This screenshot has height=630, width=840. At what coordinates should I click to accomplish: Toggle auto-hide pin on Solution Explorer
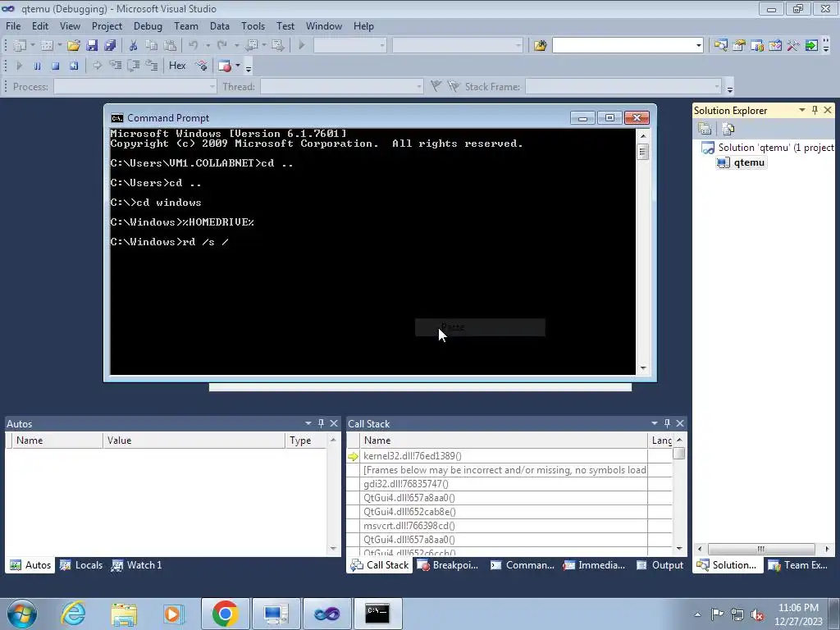point(815,110)
